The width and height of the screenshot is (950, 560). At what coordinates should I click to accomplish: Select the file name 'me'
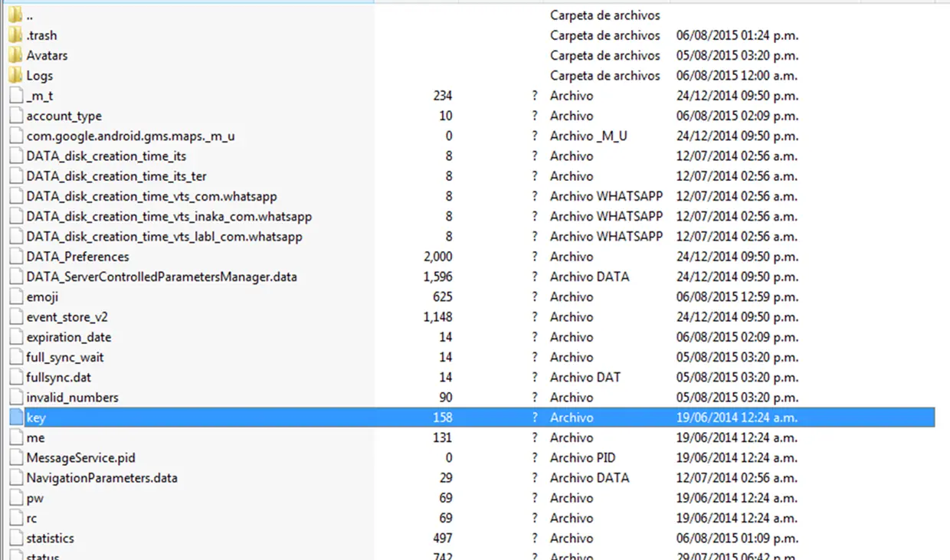[x=35, y=437]
